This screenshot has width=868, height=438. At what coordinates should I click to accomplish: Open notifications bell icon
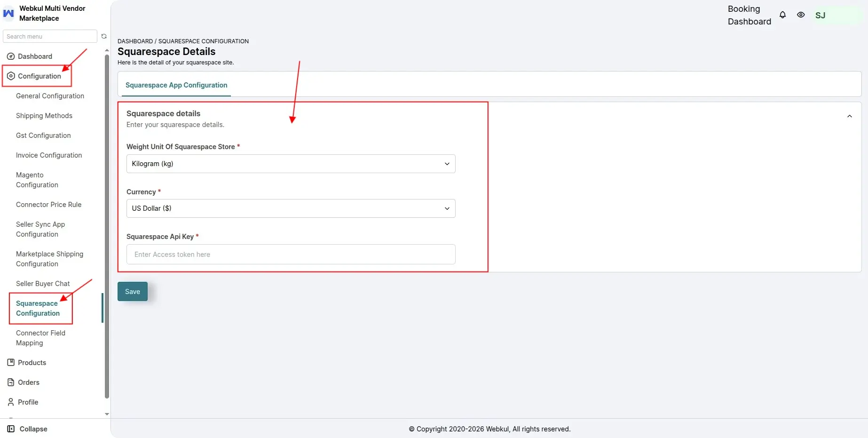coord(782,15)
